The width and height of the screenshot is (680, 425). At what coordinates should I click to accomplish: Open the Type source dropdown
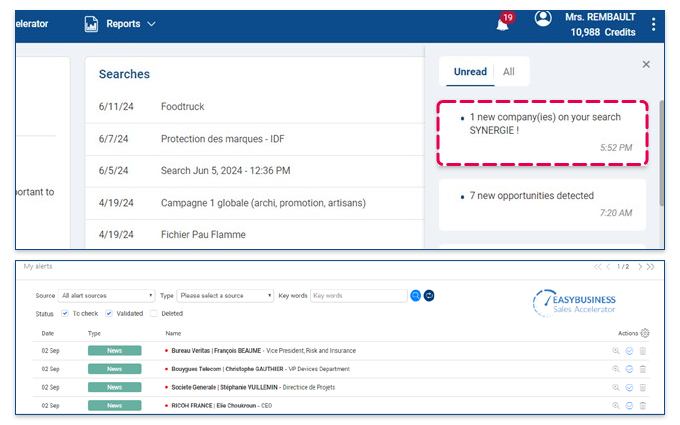[225, 296]
